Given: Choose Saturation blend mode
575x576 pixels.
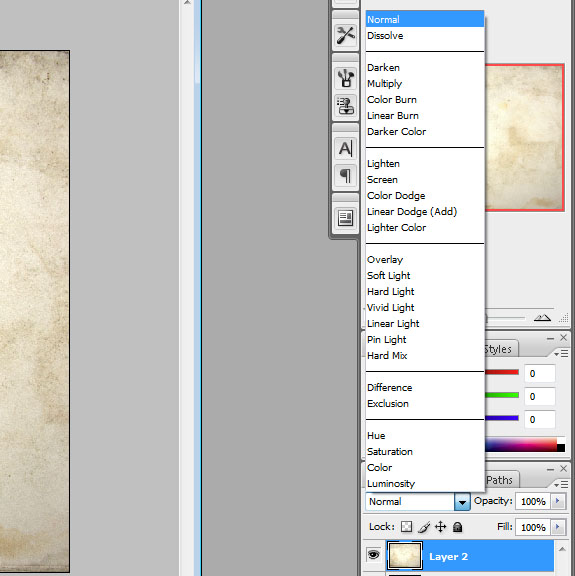Looking at the screenshot, I should pyautogui.click(x=425, y=451).
